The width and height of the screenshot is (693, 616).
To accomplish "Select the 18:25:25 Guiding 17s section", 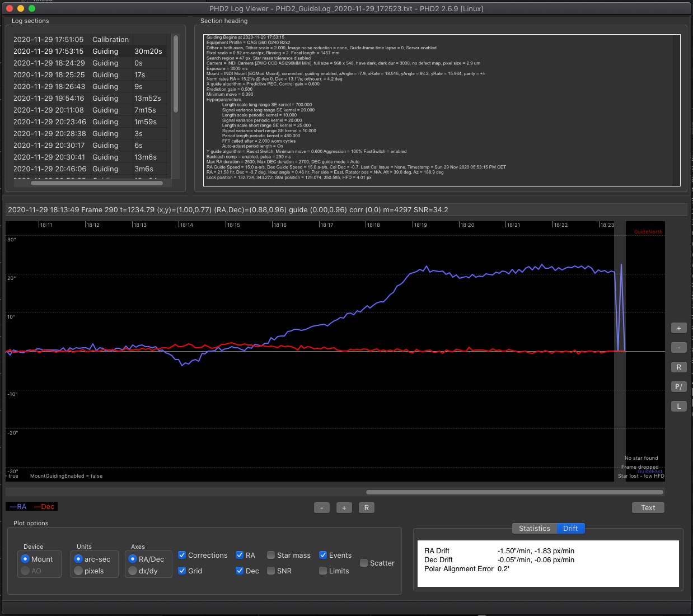I will [x=90, y=74].
